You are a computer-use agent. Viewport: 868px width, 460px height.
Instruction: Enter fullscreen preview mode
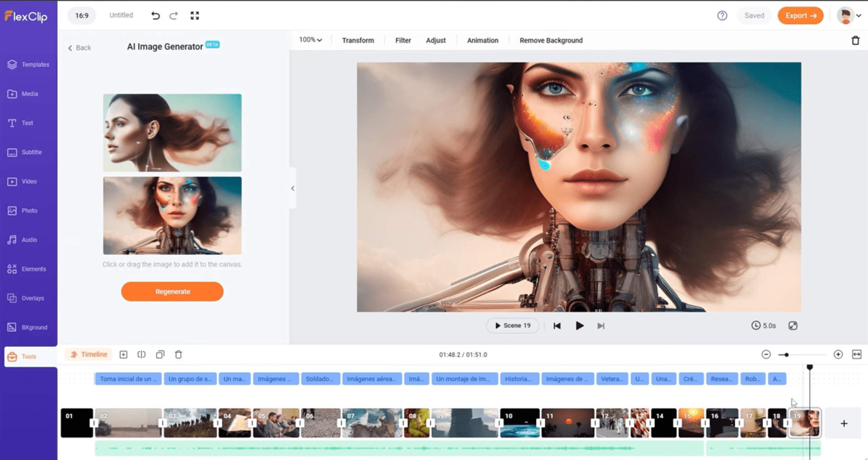click(x=195, y=16)
